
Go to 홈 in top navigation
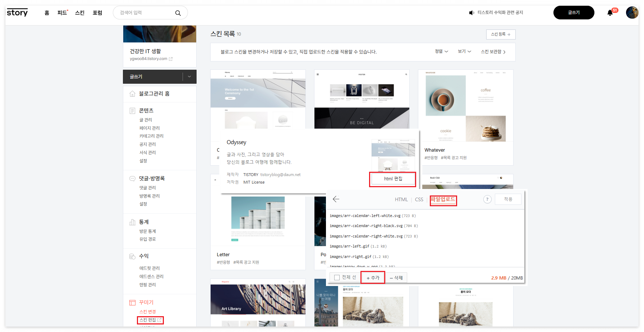click(47, 13)
